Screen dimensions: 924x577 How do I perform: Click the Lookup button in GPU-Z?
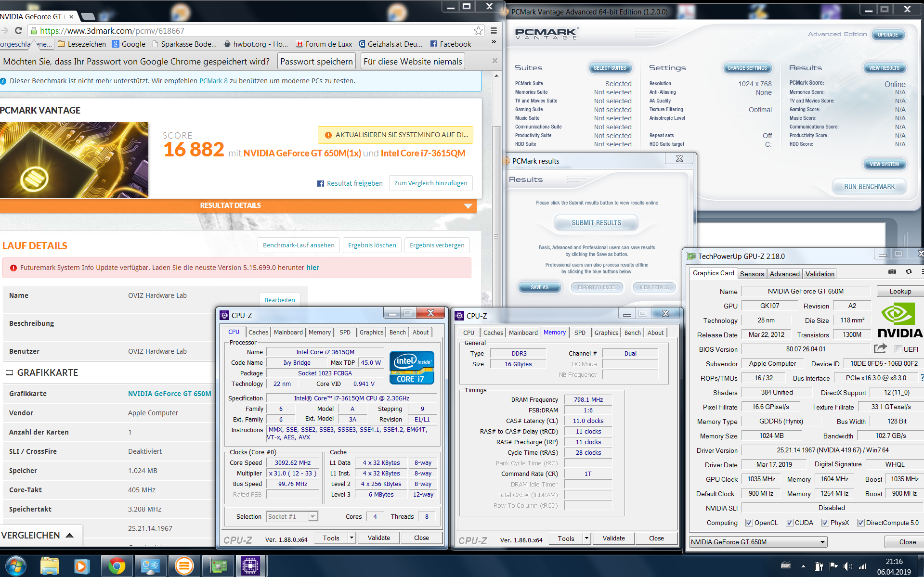[x=900, y=291]
